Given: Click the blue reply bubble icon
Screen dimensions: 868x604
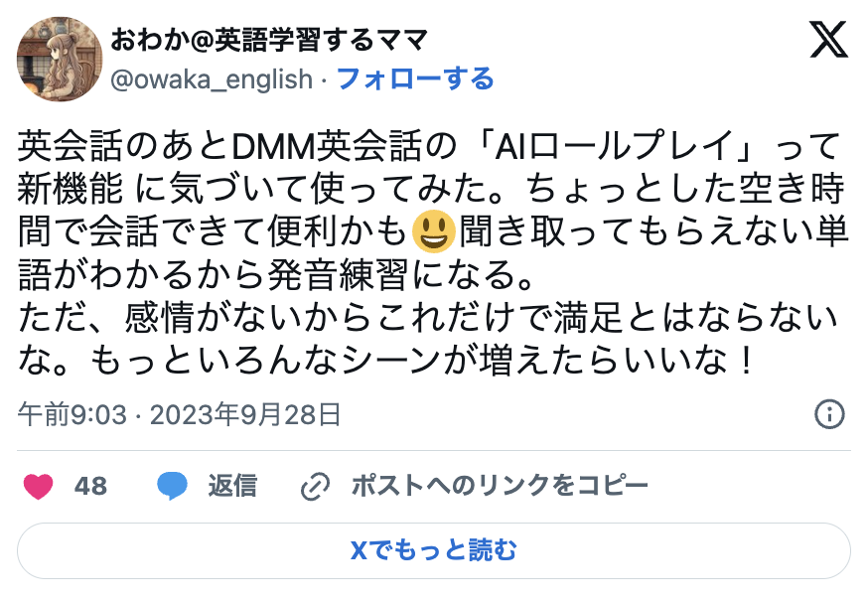Looking at the screenshot, I should [172, 486].
